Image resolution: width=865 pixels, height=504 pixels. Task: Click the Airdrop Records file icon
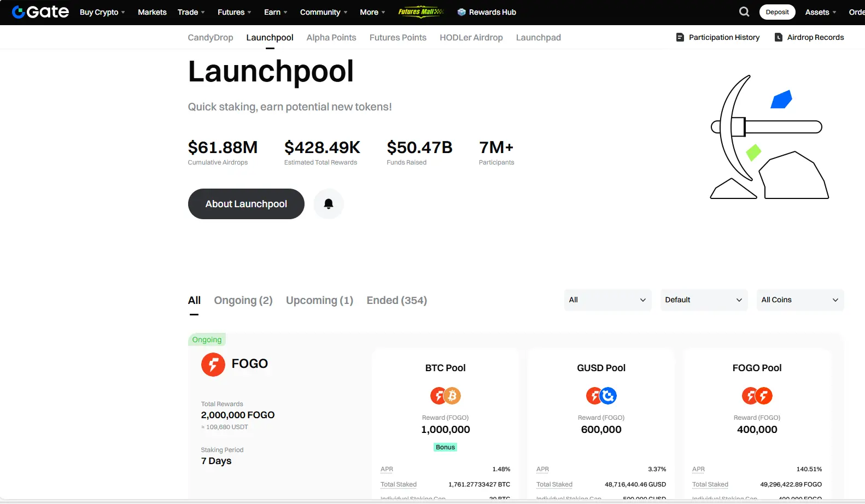click(x=779, y=37)
